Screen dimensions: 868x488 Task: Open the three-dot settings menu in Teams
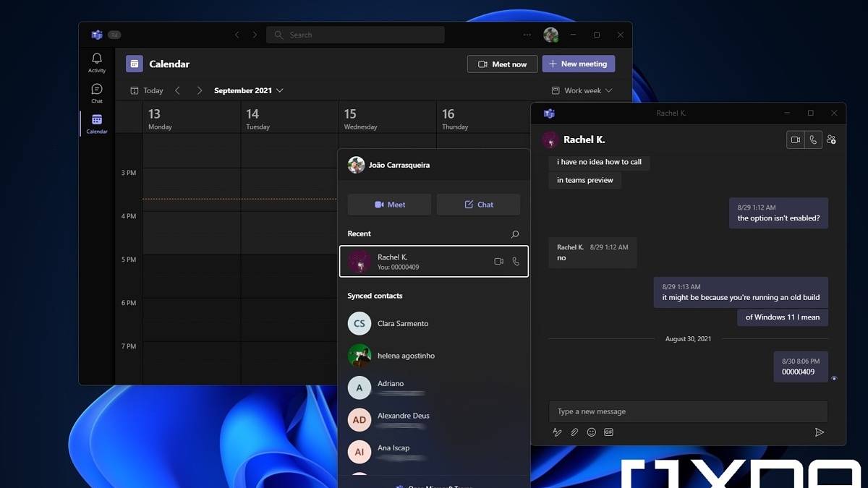[527, 35]
